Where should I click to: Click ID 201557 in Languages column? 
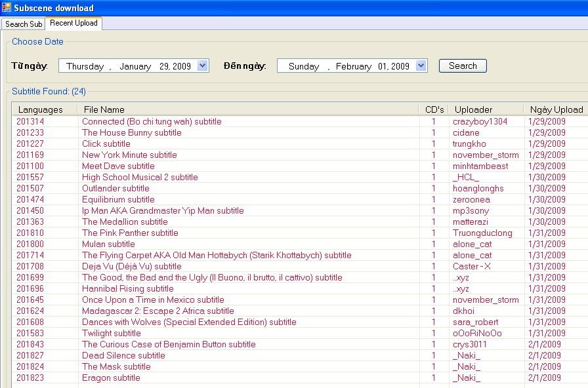[30, 178]
